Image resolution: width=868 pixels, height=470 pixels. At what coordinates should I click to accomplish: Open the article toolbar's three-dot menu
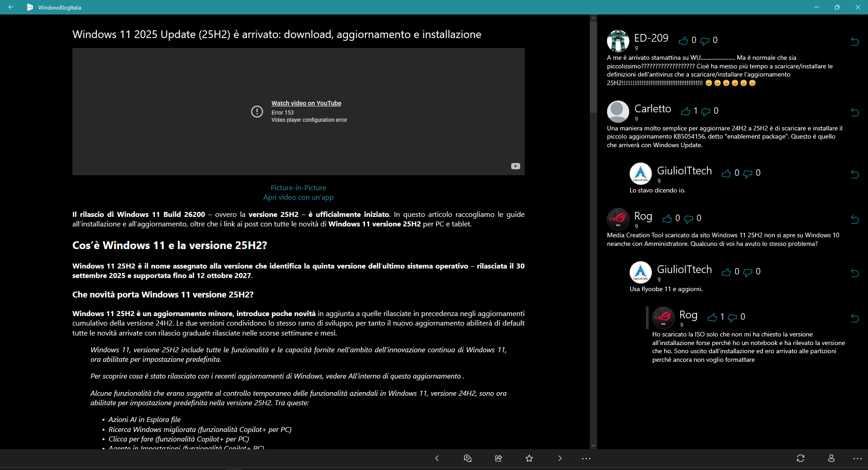[586, 458]
